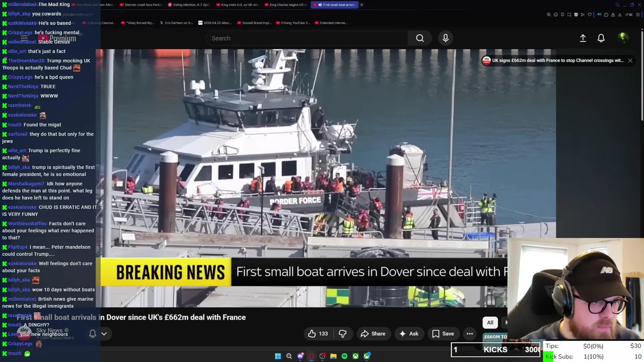
Task: Open OBS Studio from the taskbar
Action: [x=323, y=356]
